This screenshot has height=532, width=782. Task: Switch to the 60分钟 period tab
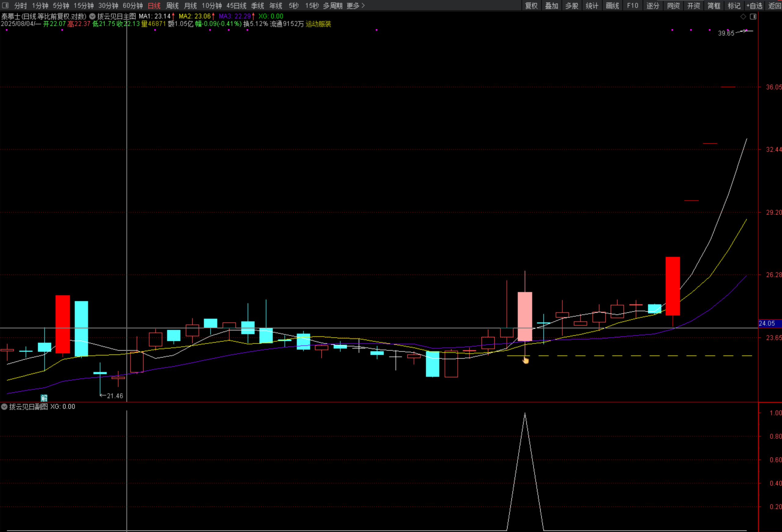(x=133, y=6)
